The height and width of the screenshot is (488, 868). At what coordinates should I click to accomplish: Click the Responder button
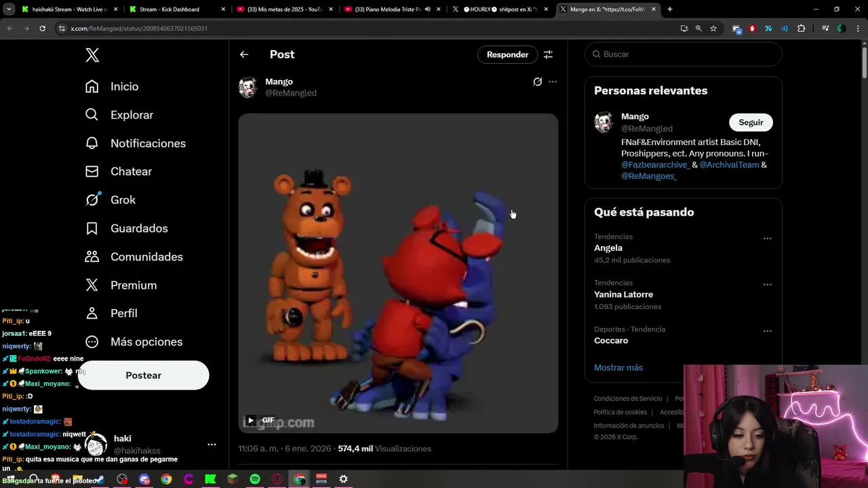click(507, 54)
